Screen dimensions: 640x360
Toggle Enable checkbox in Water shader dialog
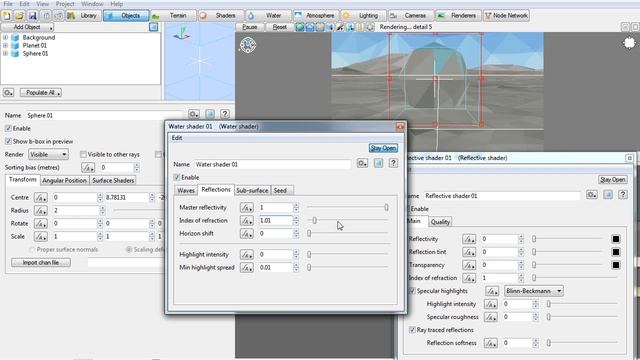click(x=177, y=177)
